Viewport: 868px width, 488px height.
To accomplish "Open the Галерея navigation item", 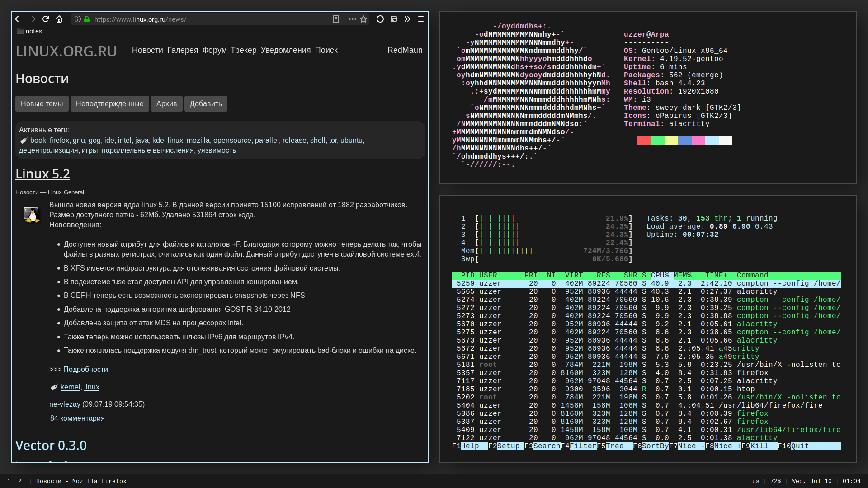I will point(183,50).
